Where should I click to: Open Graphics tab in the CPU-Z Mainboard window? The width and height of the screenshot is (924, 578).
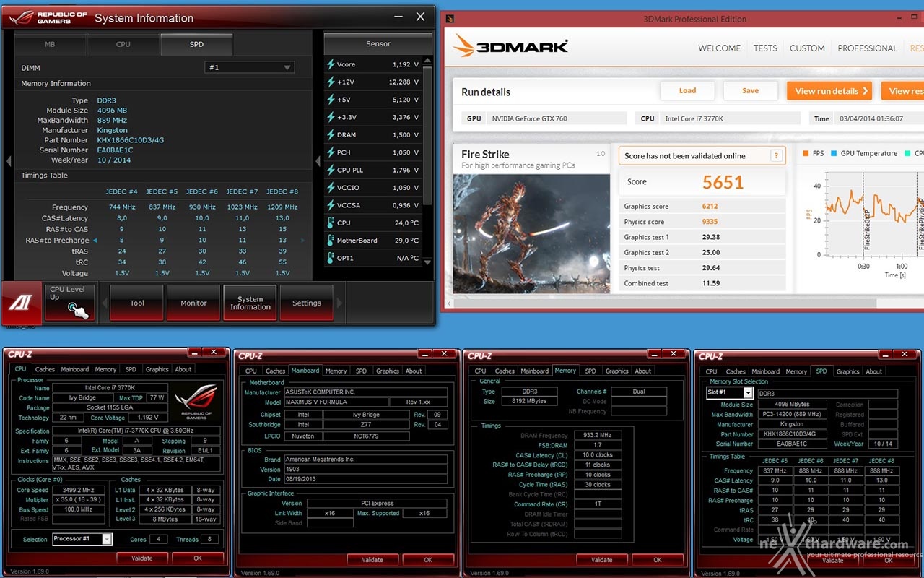click(388, 371)
